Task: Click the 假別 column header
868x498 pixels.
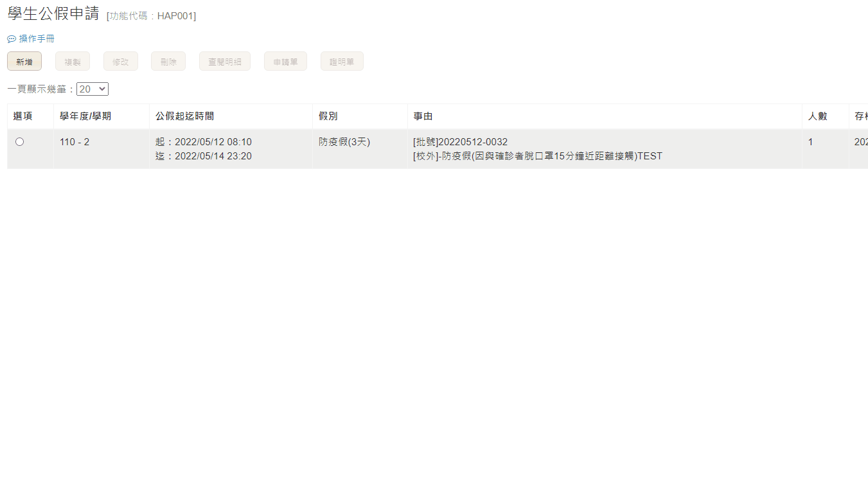Action: pos(328,116)
